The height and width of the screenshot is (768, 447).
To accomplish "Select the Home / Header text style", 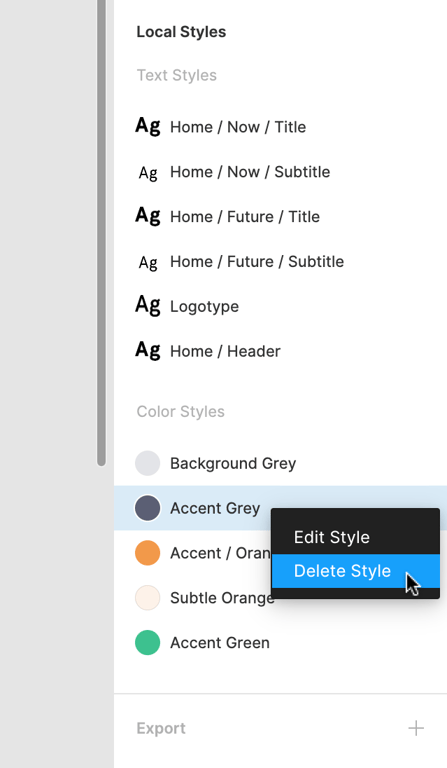I will [281, 351].
